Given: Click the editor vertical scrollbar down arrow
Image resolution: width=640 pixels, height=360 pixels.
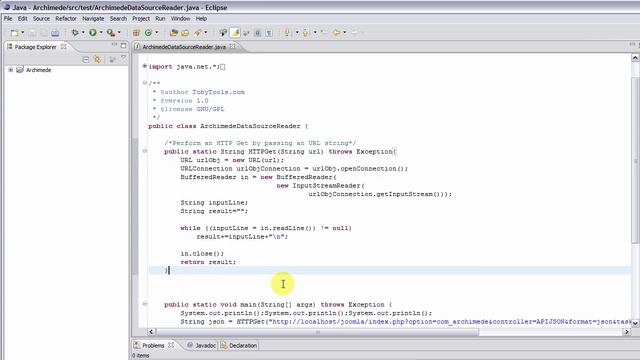Looking at the screenshot, I should (x=635, y=322).
